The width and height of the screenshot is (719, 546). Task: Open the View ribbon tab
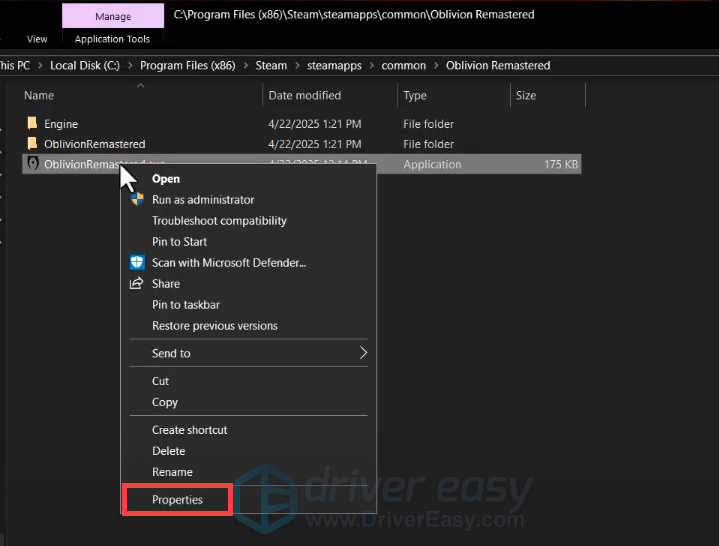click(37, 39)
